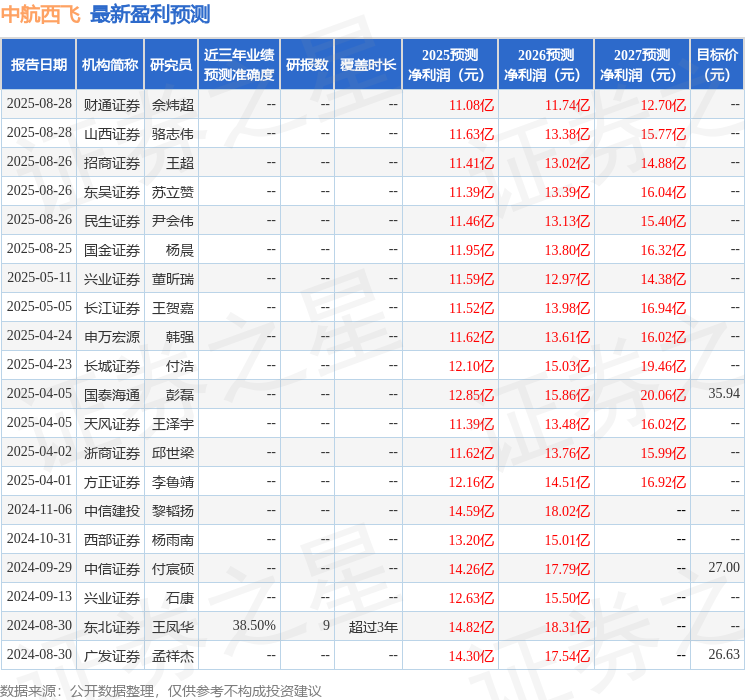
Task: Open the 国泰海通 institution entry
Action: [x=112, y=394]
